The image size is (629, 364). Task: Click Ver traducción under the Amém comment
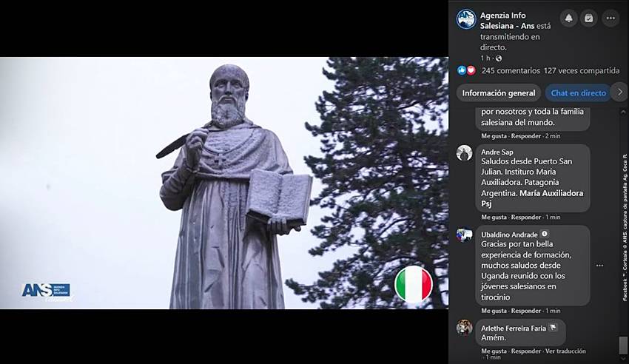[x=565, y=351]
